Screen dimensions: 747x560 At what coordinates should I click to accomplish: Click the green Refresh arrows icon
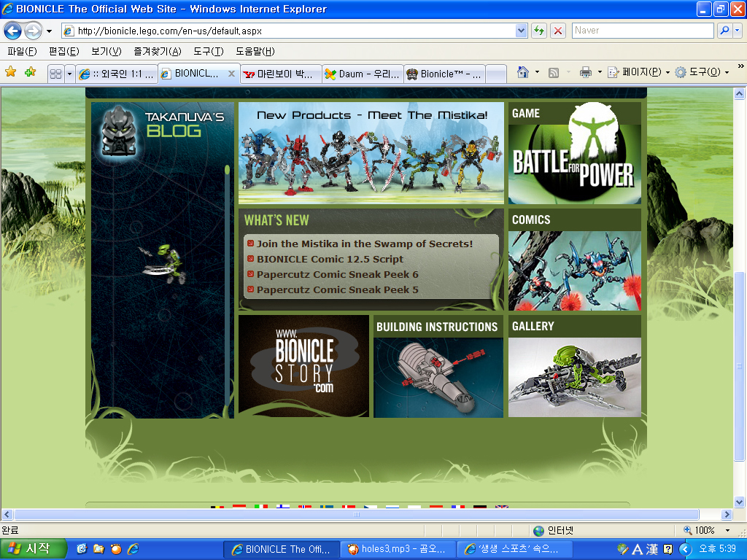click(x=539, y=31)
